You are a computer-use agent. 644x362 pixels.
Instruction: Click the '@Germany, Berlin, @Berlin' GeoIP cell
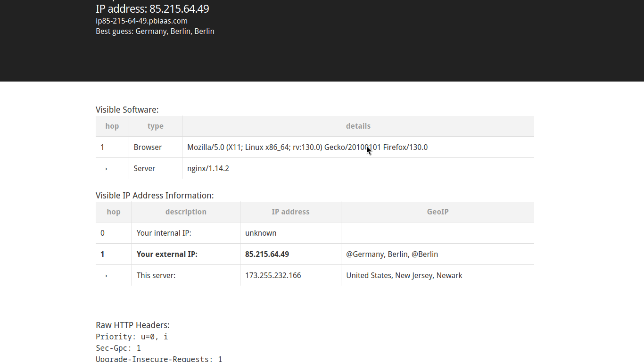pyautogui.click(x=392, y=254)
